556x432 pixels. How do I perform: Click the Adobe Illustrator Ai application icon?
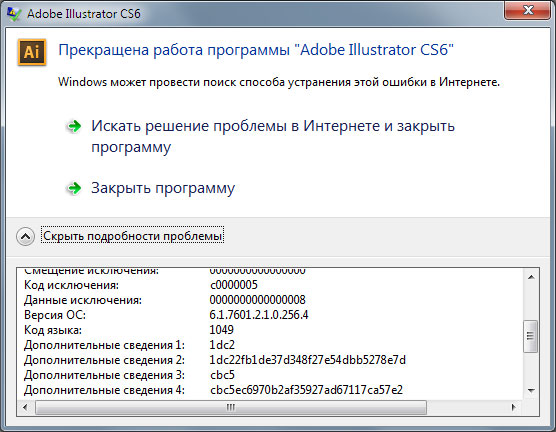[32, 52]
